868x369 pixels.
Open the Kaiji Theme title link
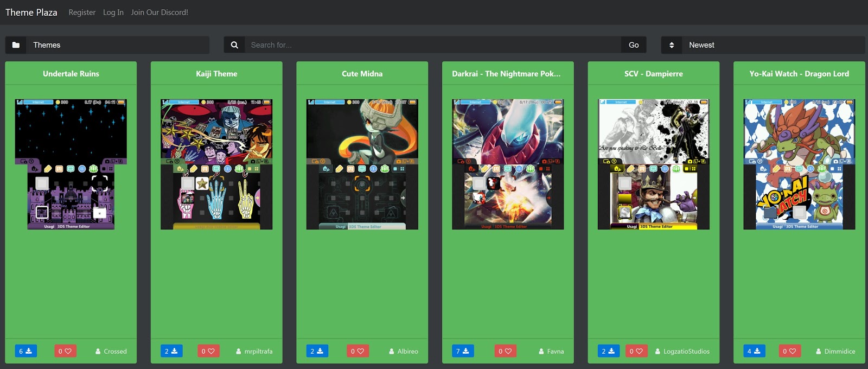tap(216, 74)
